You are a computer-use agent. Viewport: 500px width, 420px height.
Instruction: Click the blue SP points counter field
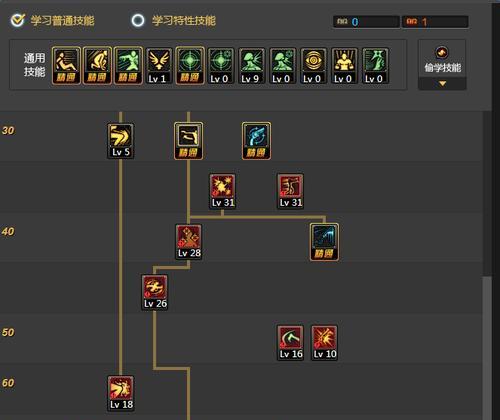click(366, 22)
